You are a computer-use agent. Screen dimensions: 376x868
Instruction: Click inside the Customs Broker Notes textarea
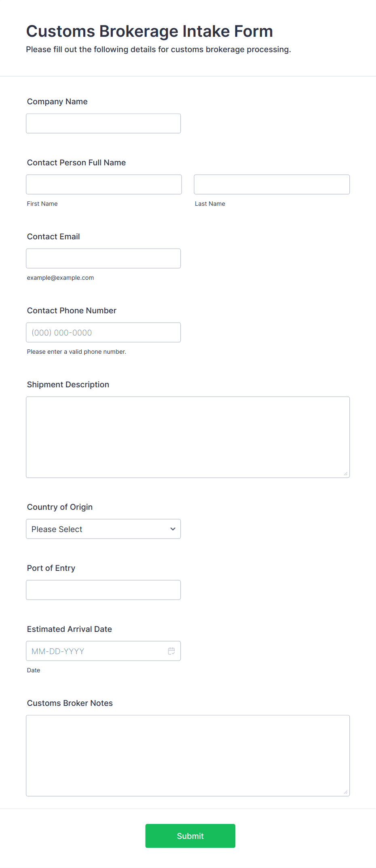click(x=188, y=756)
